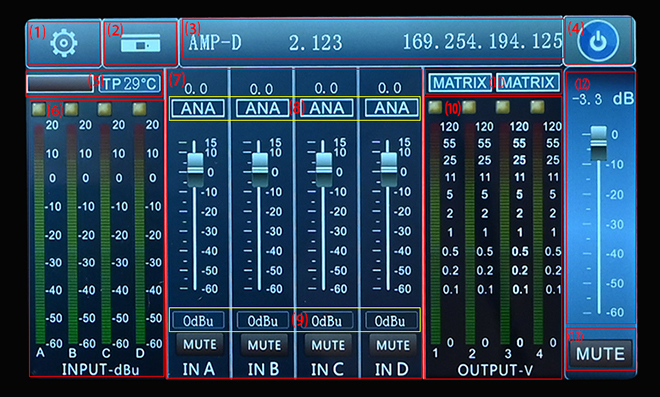
Task: Open the right MATRIX tab
Action: pos(528,83)
